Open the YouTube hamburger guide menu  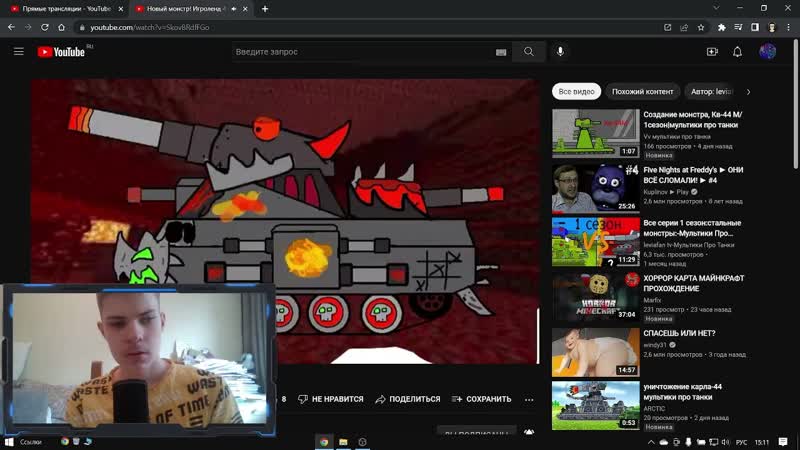pos(19,52)
